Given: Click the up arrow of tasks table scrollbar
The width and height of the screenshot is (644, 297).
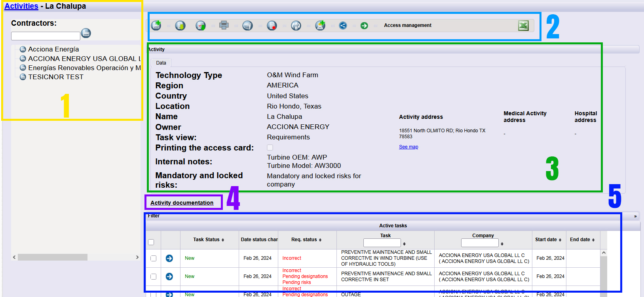Looking at the screenshot, I should click(x=604, y=253).
